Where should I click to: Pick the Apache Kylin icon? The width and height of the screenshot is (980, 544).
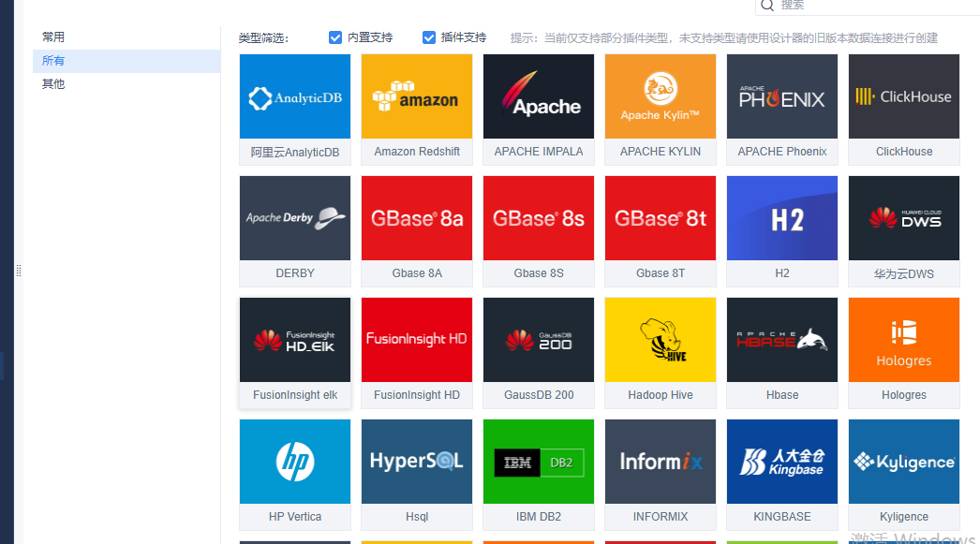(x=661, y=96)
